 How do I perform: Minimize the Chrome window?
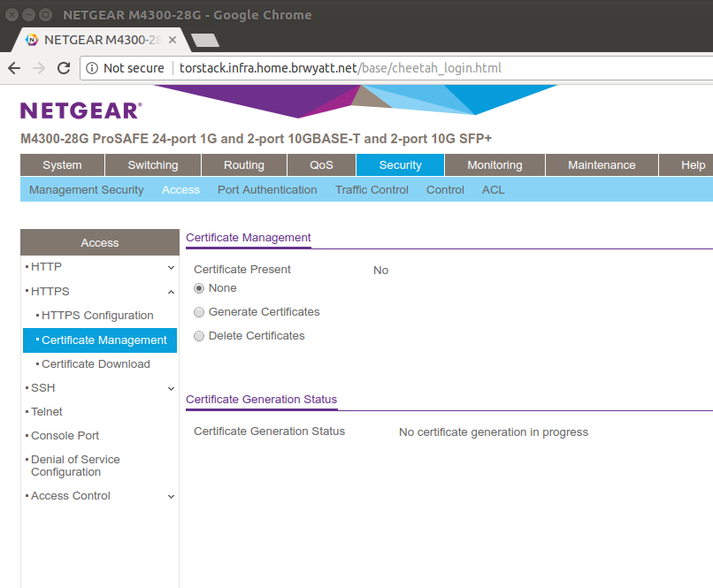tap(28, 15)
